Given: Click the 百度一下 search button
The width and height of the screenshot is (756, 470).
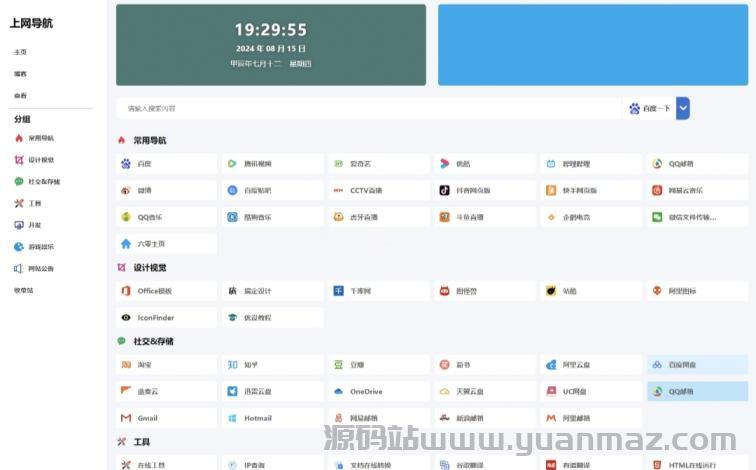Looking at the screenshot, I should (x=650, y=108).
